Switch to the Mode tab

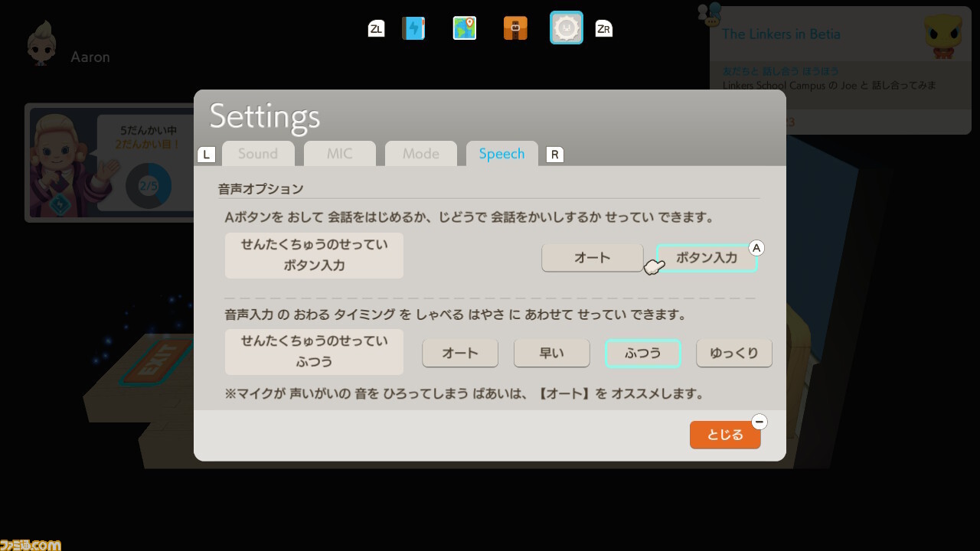click(421, 154)
